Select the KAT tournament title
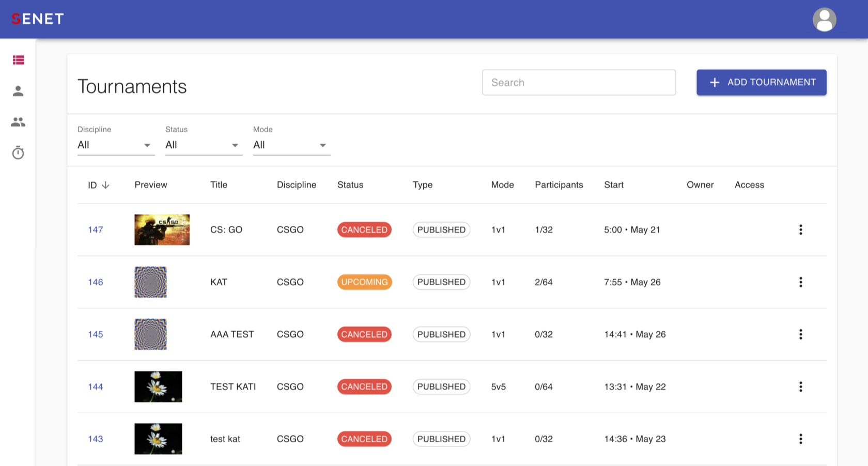 click(x=219, y=282)
